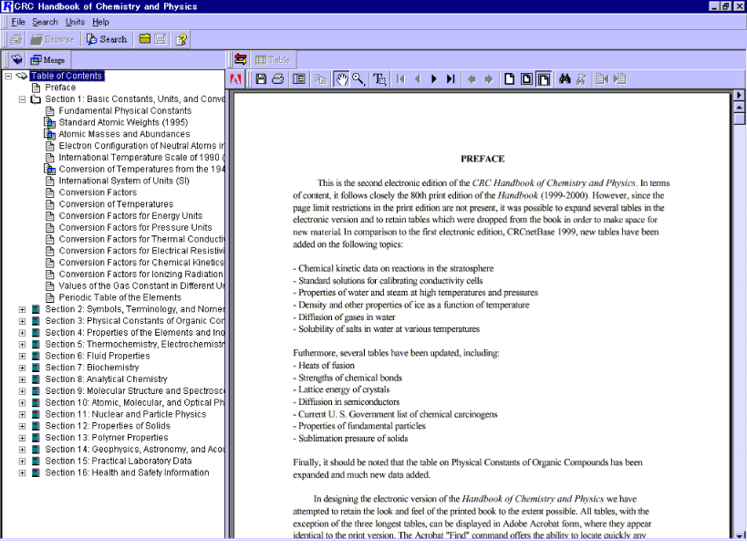Toggle the navigation pane icon
747x560 pixels.
299,79
